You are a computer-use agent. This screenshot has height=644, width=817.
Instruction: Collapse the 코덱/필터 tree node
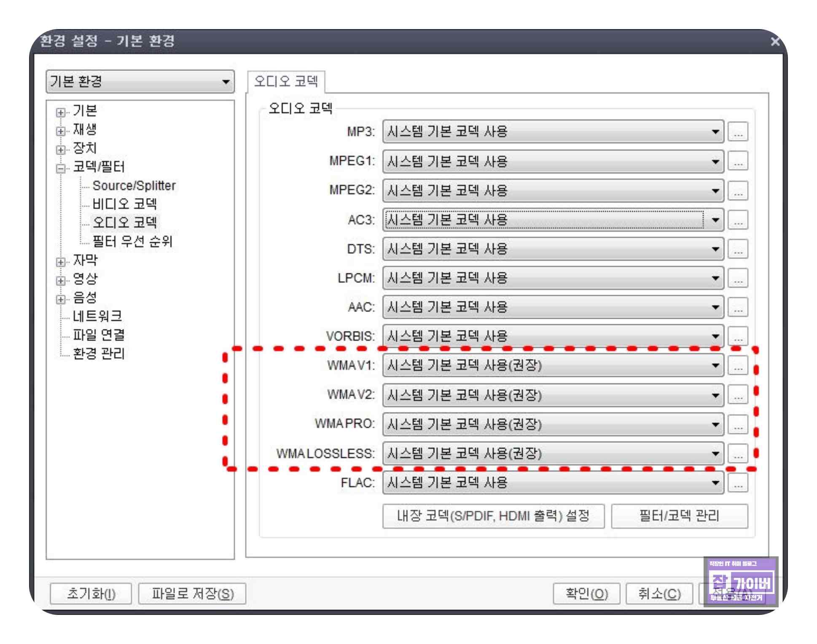pos(61,169)
